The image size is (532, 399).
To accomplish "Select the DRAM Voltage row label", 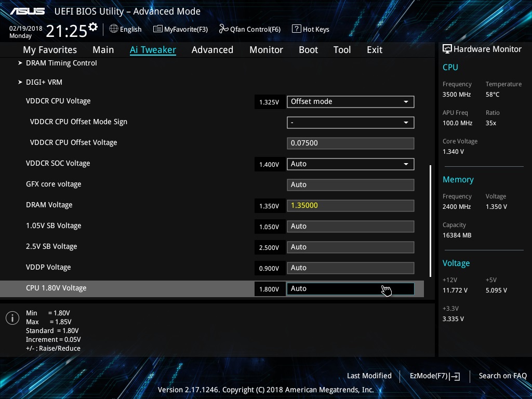I will tap(49, 205).
